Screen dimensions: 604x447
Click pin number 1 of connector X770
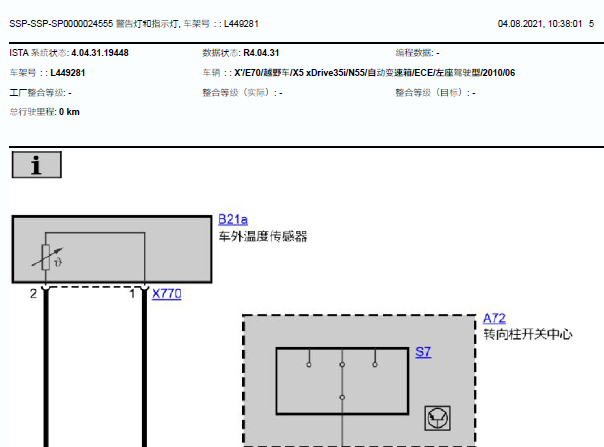[132, 294]
